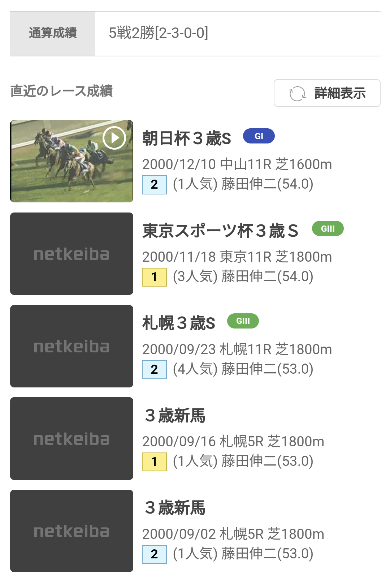Open 東京スポーツ杯3歳S race result

coord(220,231)
